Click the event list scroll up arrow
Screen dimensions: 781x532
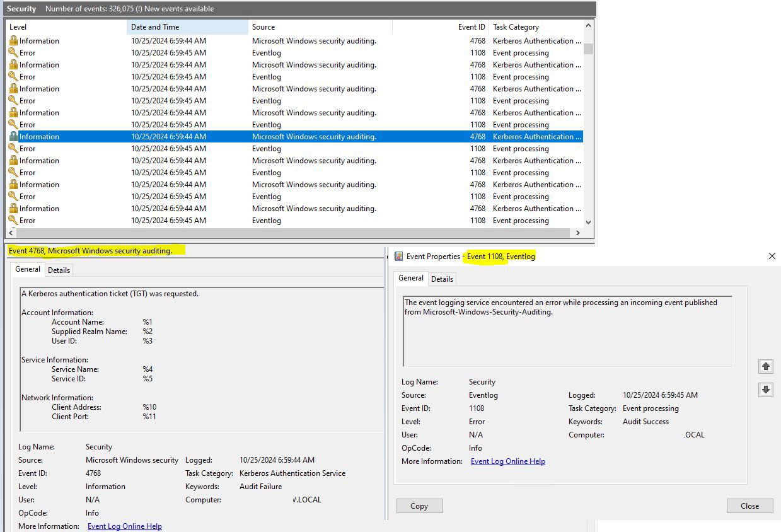[x=588, y=26]
